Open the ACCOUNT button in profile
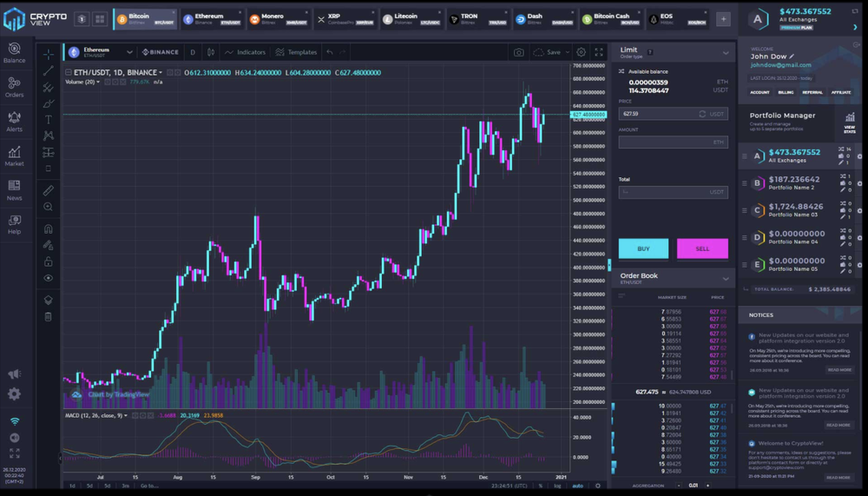This screenshot has width=868, height=496. (759, 93)
